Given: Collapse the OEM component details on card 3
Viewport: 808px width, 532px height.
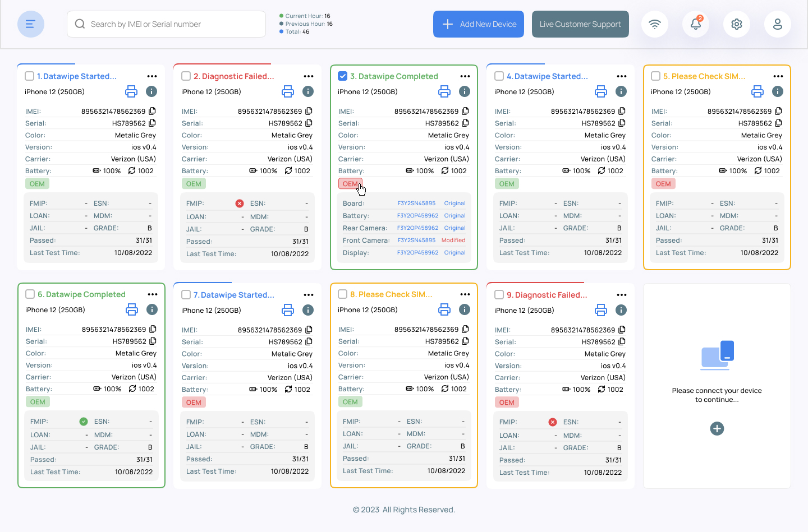Looking at the screenshot, I should 350,183.
